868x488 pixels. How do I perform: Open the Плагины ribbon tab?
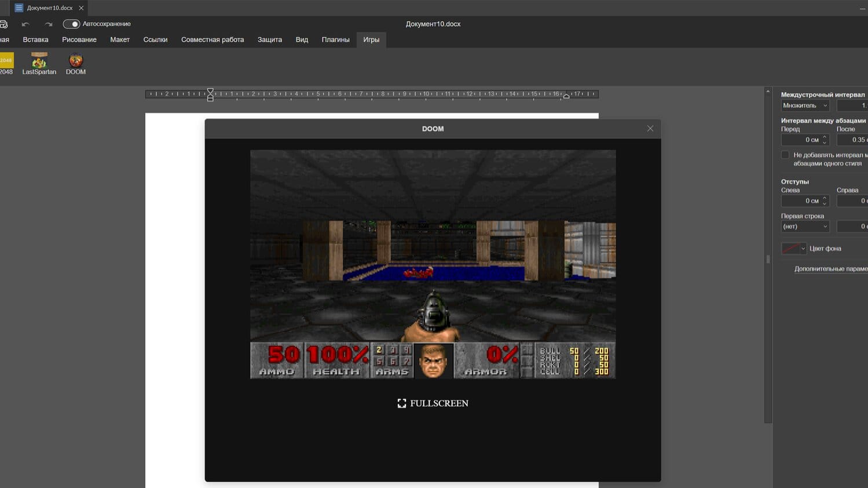335,39
